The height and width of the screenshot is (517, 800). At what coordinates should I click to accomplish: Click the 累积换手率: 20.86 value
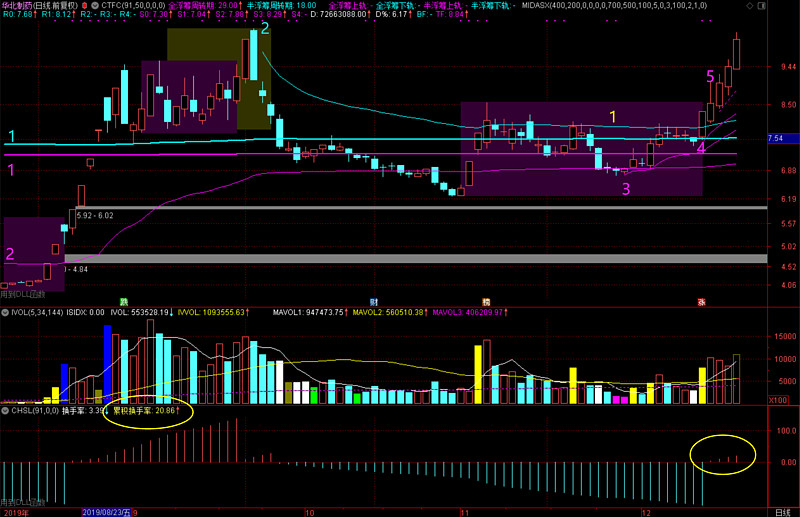pyautogui.click(x=146, y=410)
